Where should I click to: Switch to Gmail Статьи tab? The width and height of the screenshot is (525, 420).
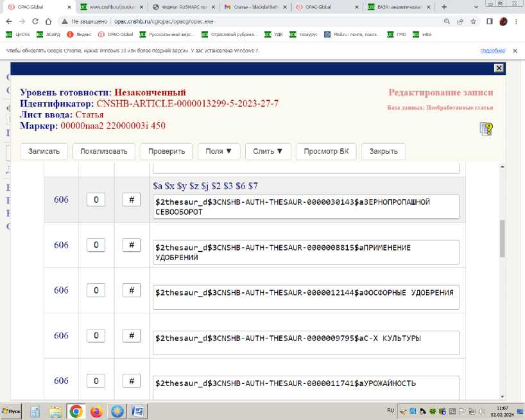tap(255, 6)
